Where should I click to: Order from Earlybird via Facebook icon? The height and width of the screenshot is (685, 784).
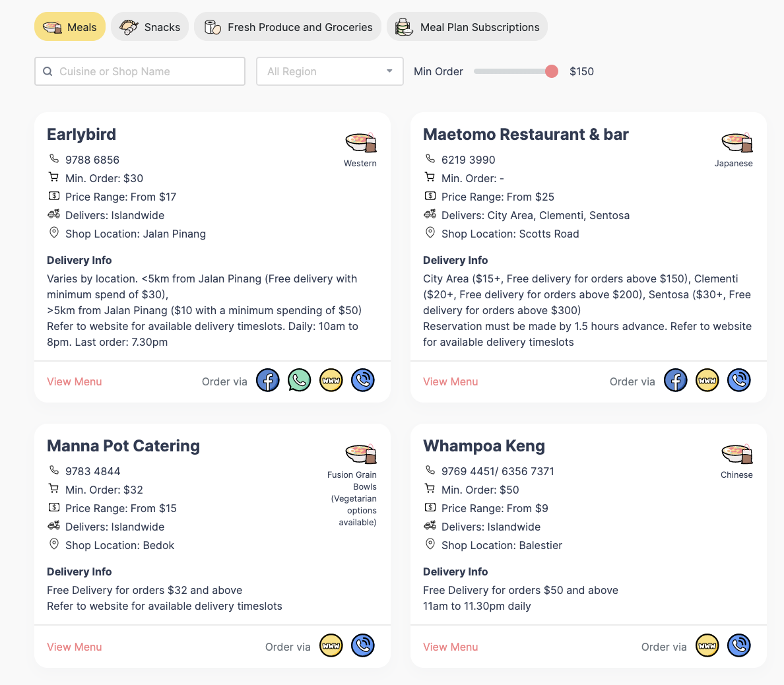pos(267,380)
